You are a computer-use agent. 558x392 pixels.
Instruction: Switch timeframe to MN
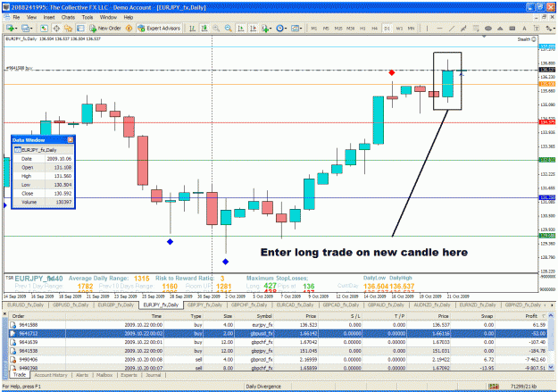(411, 28)
